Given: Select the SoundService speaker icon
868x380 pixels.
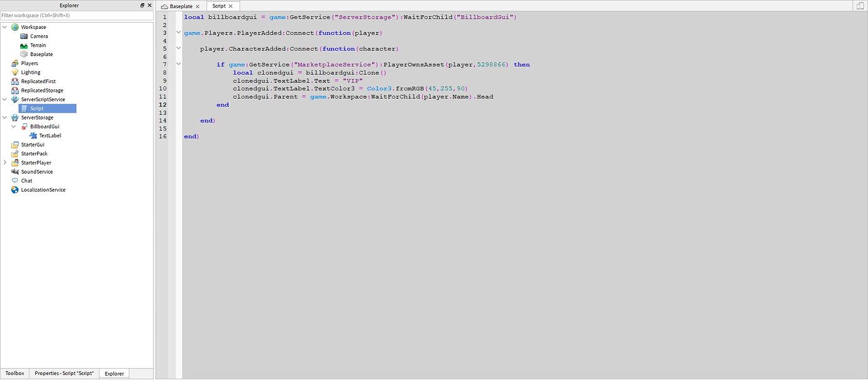Looking at the screenshot, I should tap(14, 171).
